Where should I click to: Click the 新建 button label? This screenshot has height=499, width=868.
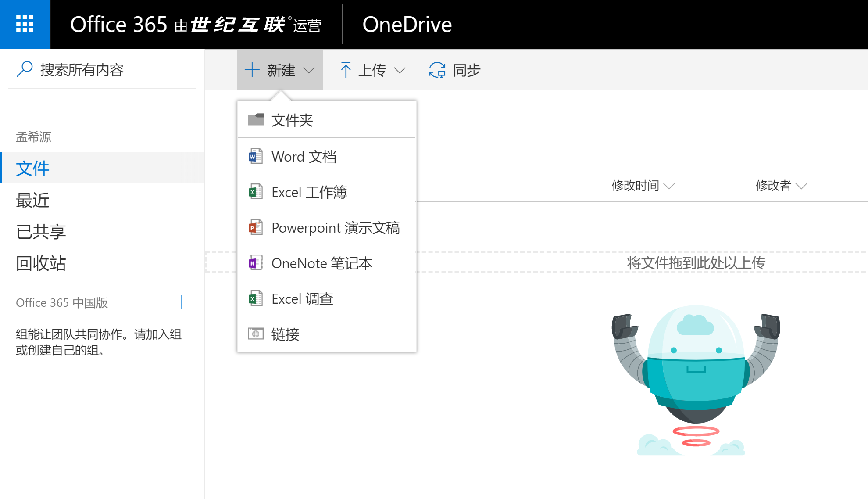(x=281, y=70)
